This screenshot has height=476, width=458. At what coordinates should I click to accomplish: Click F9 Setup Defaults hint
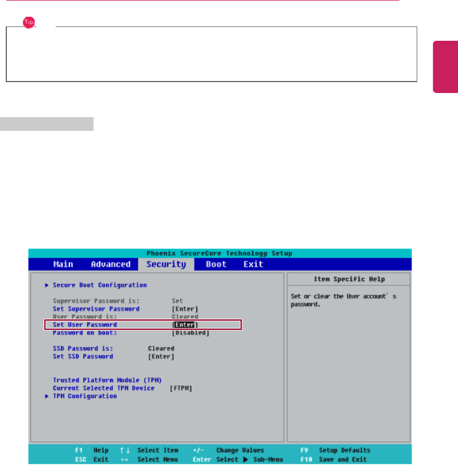click(335, 450)
